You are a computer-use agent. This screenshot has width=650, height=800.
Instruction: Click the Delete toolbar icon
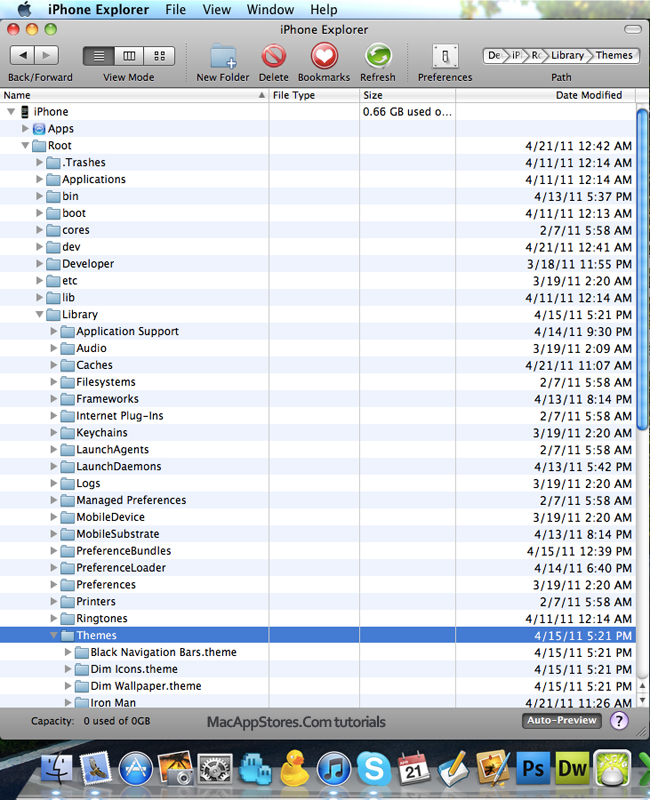click(273, 56)
